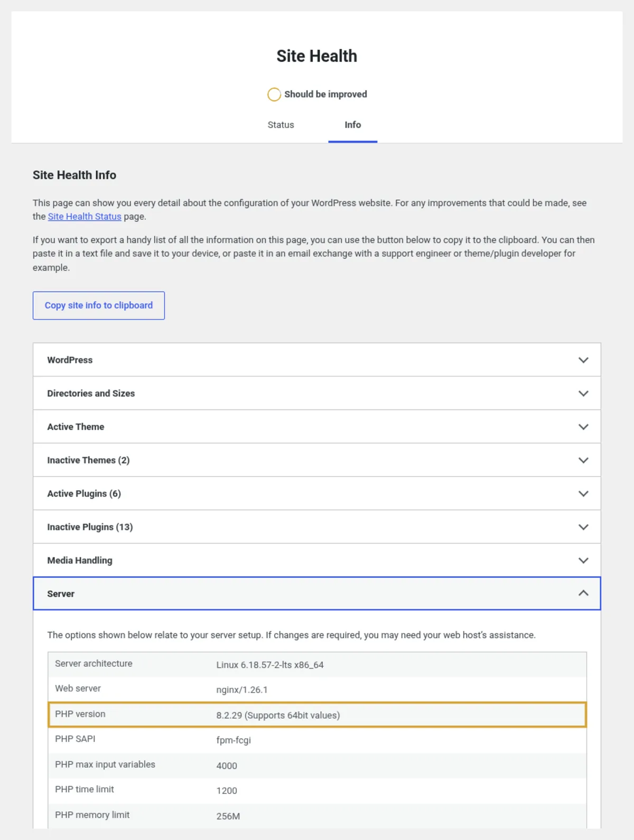Click the '4000' max input variables value
The width and height of the screenshot is (634, 840).
click(227, 766)
